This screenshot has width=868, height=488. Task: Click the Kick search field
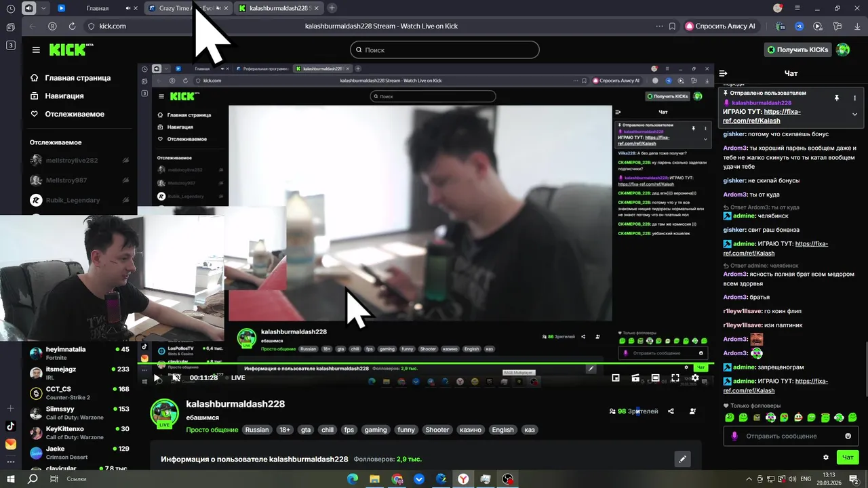tap(445, 49)
